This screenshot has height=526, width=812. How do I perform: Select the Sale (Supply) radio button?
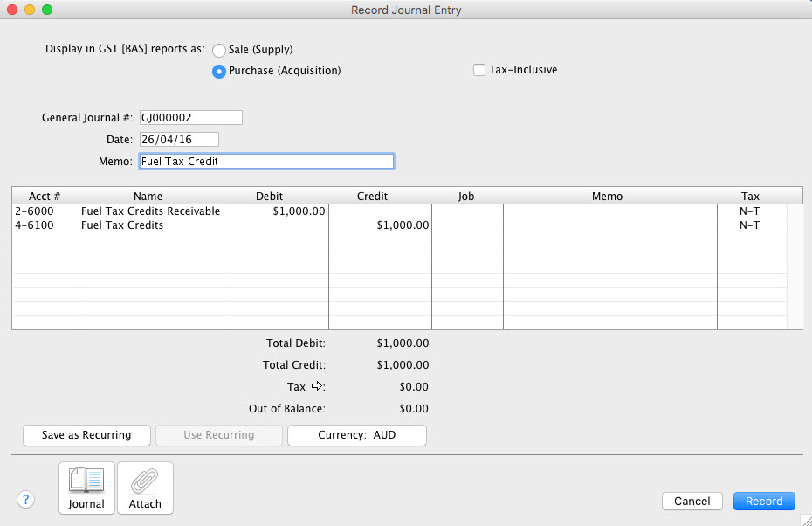219,50
